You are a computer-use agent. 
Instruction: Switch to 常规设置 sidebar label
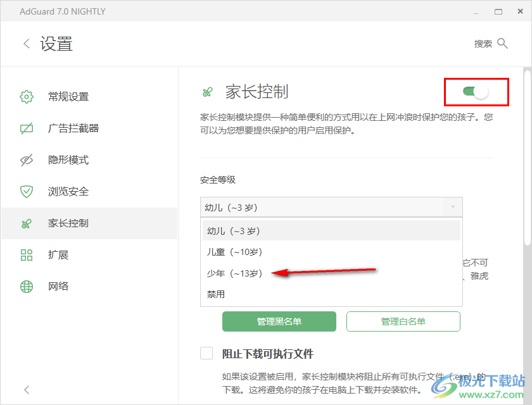(68, 97)
